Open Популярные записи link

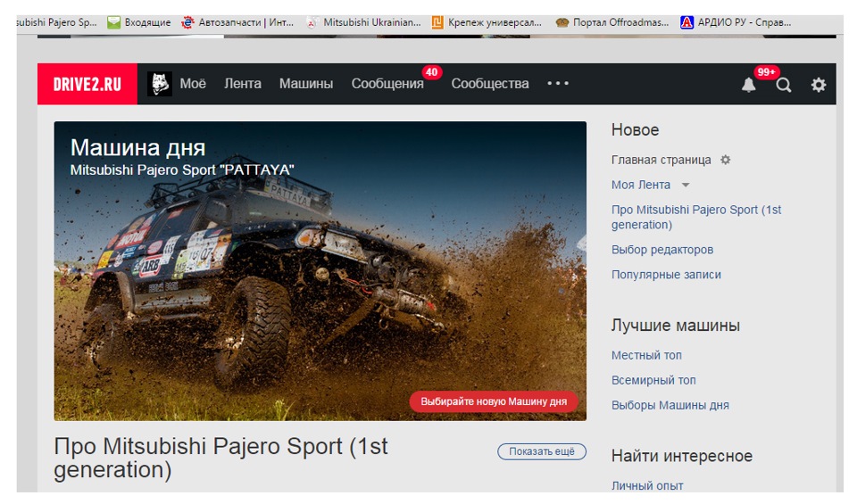coord(666,275)
